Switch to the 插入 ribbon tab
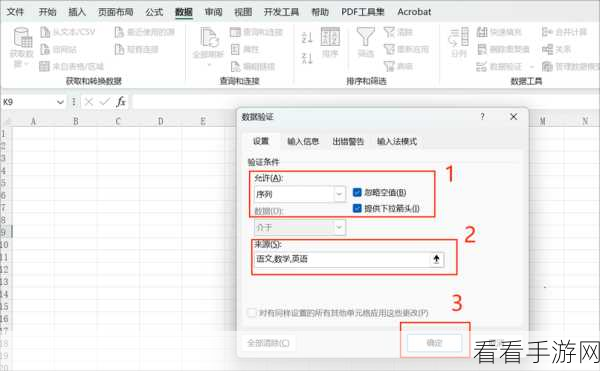This screenshot has width=600, height=371. 77,12
